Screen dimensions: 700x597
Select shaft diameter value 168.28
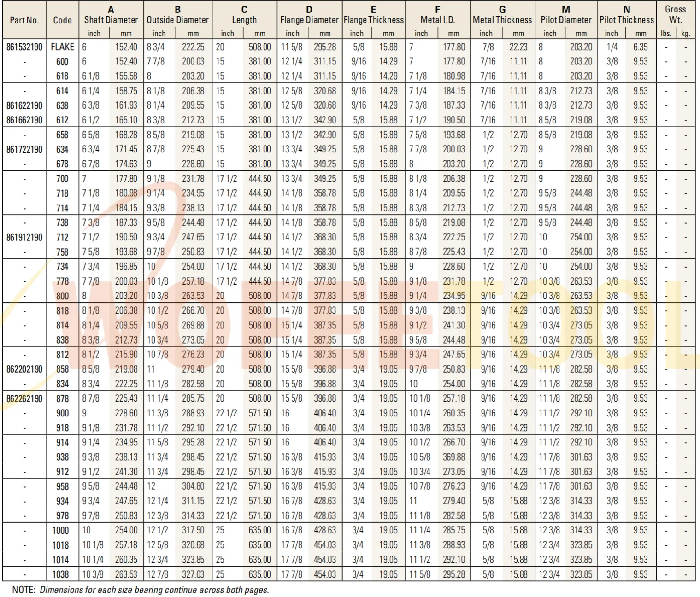pos(126,135)
